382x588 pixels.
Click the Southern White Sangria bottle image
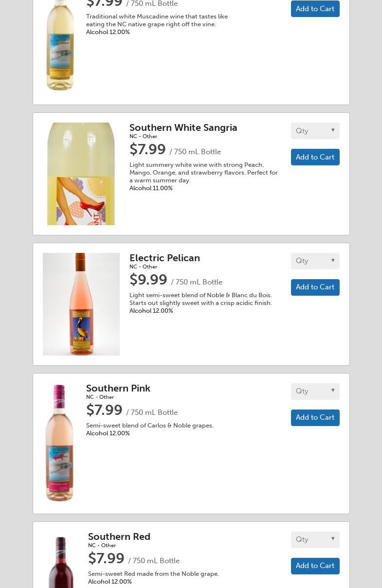(x=81, y=174)
